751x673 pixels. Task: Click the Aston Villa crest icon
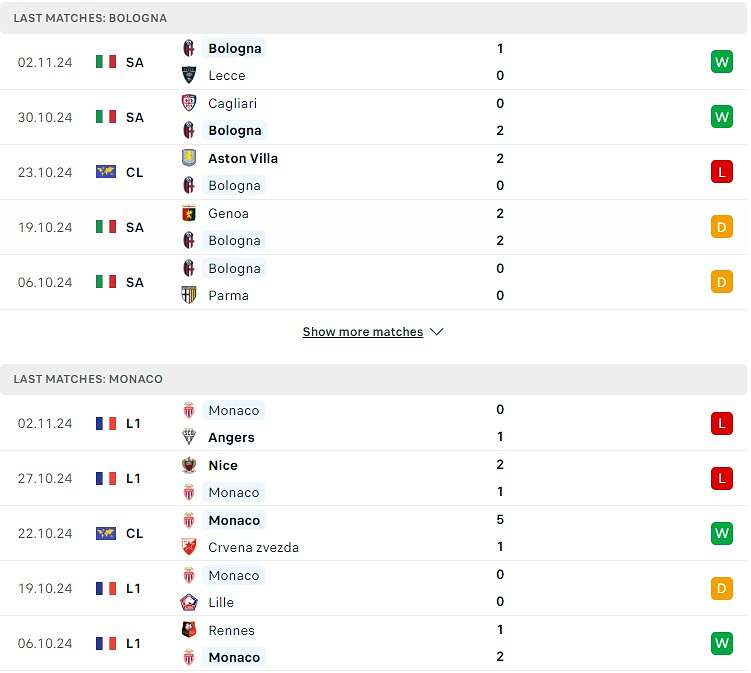coord(189,158)
